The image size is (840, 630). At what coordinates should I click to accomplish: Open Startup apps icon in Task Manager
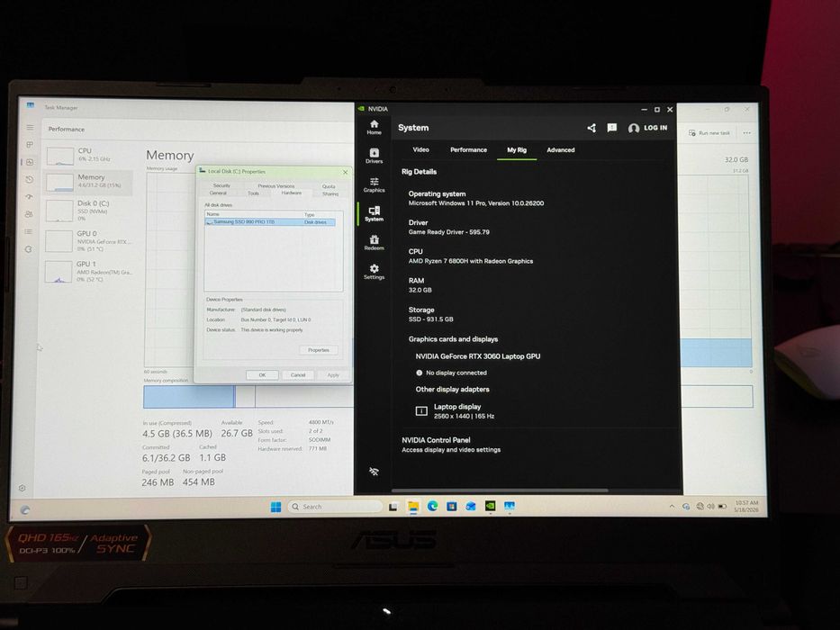[x=29, y=196]
